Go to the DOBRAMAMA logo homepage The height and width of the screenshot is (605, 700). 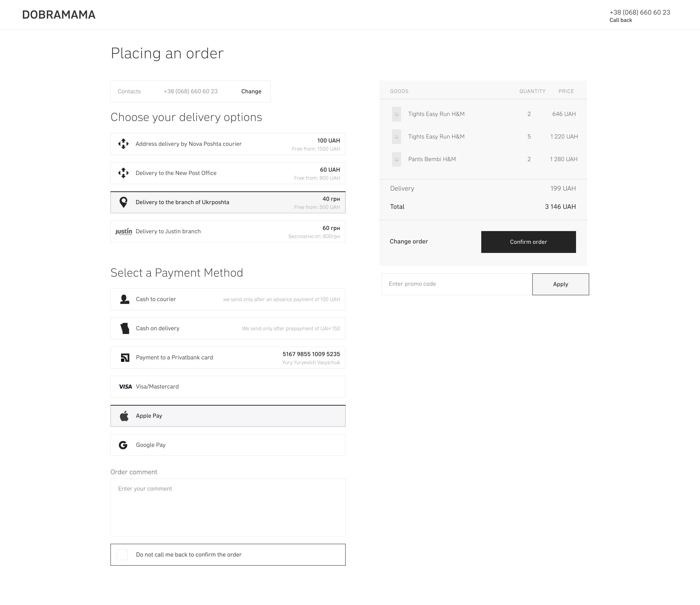click(x=59, y=15)
